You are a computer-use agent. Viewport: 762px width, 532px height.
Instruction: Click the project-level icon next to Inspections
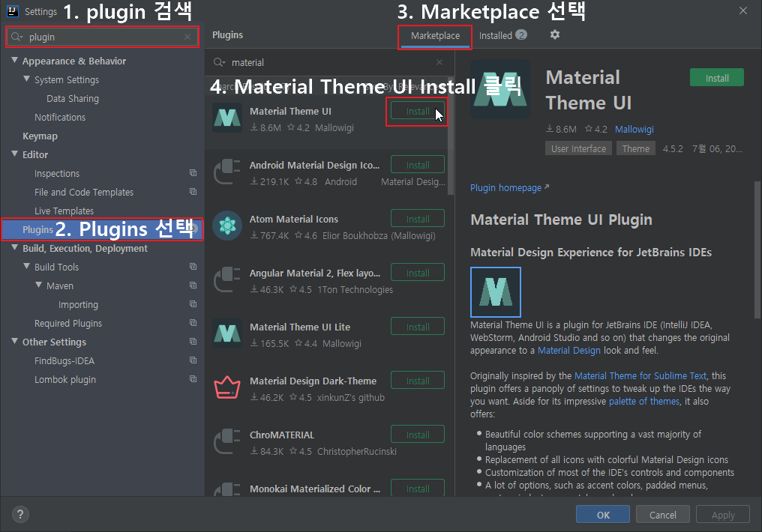tap(193, 173)
